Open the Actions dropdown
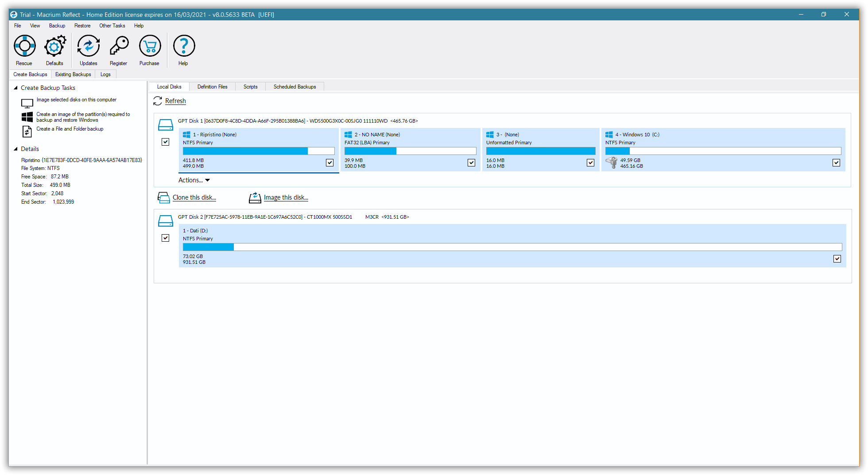 click(x=194, y=180)
